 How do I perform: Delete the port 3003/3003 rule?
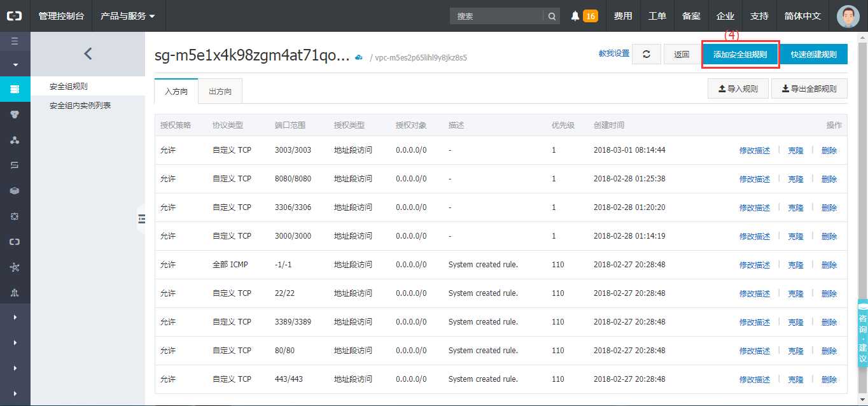[x=829, y=151]
